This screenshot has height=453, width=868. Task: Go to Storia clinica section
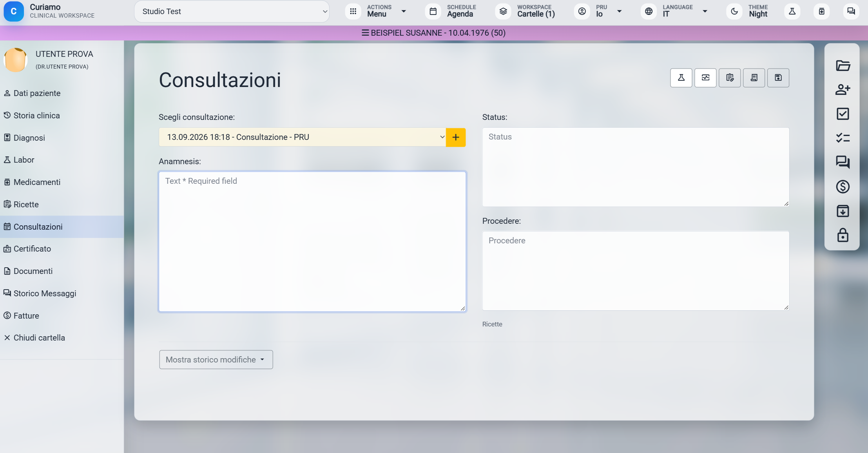click(x=62, y=116)
